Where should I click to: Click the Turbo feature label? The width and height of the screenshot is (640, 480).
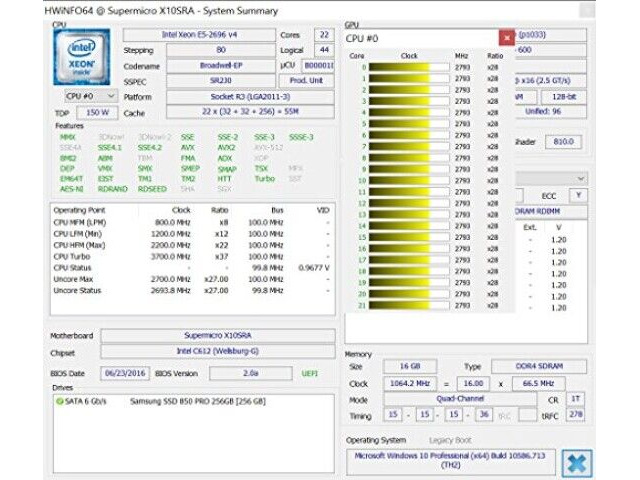[x=265, y=179]
